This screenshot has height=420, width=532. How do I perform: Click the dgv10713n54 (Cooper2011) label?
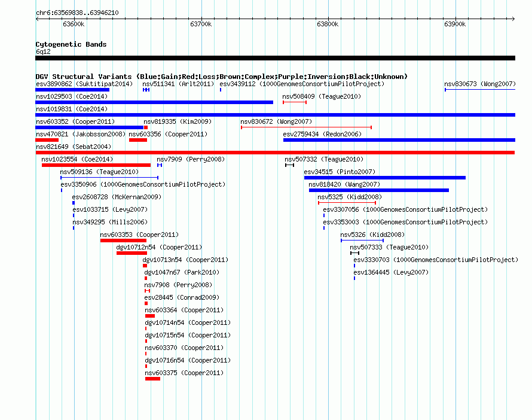click(185, 260)
